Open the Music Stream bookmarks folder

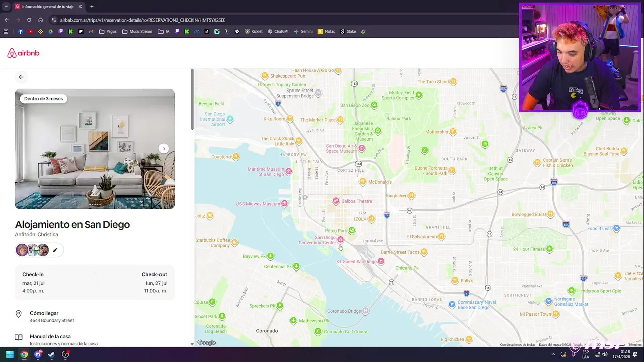coord(137,31)
